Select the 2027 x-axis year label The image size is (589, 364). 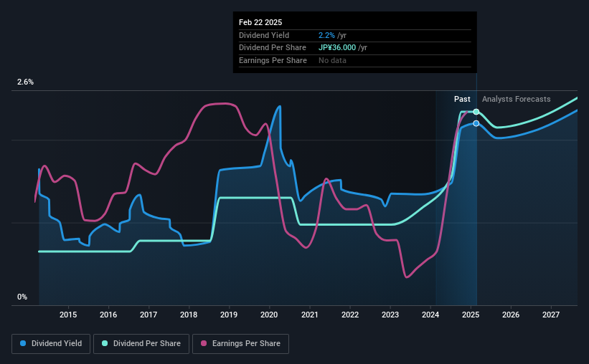click(551, 315)
